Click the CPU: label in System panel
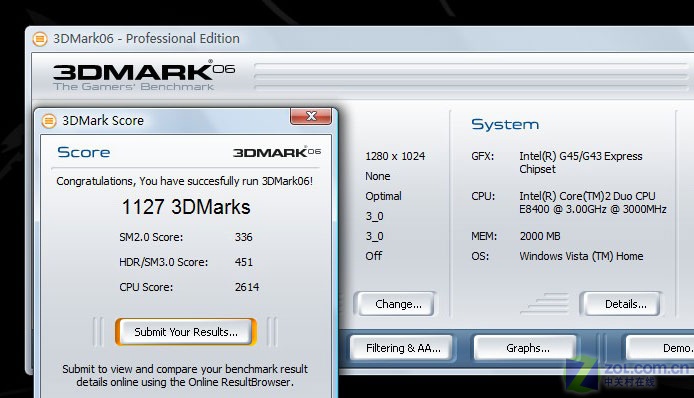This screenshot has width=694, height=398. 483,196
